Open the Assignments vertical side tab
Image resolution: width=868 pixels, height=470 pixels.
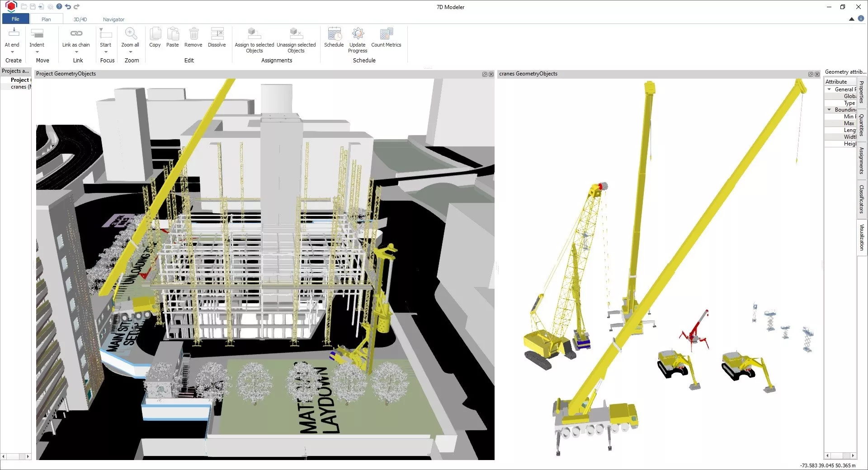tap(862, 160)
